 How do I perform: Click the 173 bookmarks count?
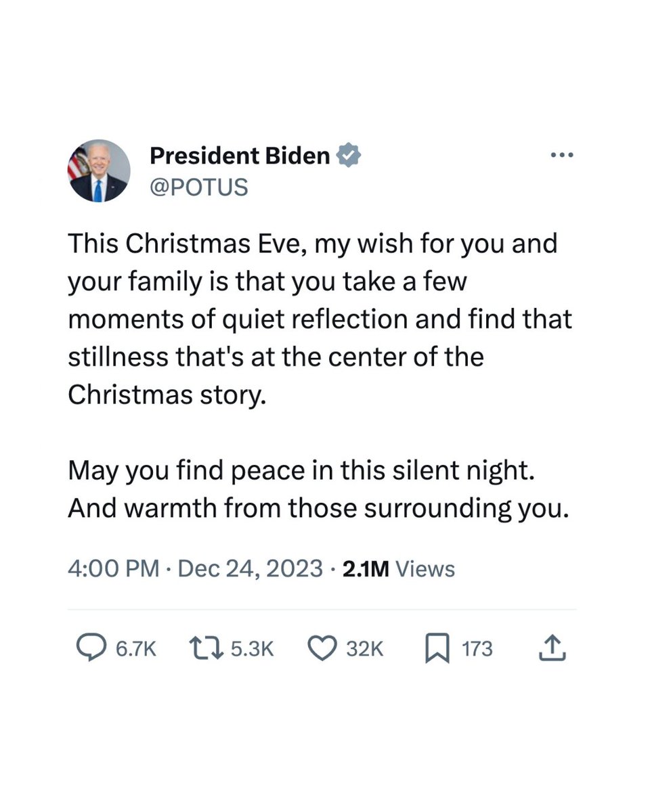477,650
